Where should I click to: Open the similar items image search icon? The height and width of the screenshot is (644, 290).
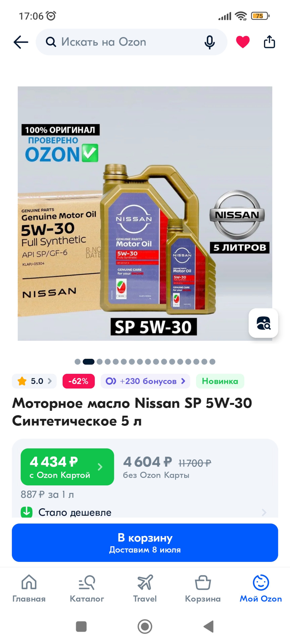point(263,323)
